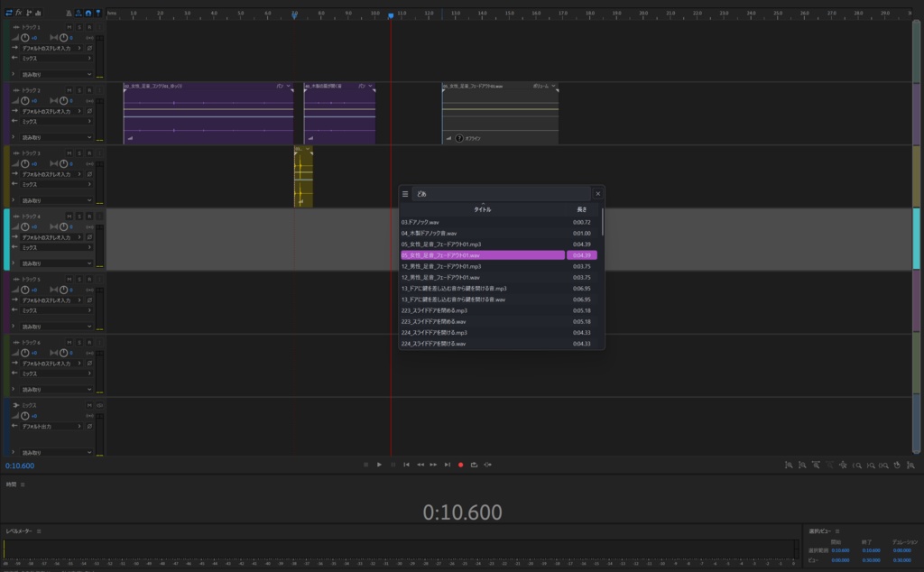This screenshot has height=572, width=924.
Task: Select 04_木製ドアノック音.wav in results list
Action: coord(498,234)
